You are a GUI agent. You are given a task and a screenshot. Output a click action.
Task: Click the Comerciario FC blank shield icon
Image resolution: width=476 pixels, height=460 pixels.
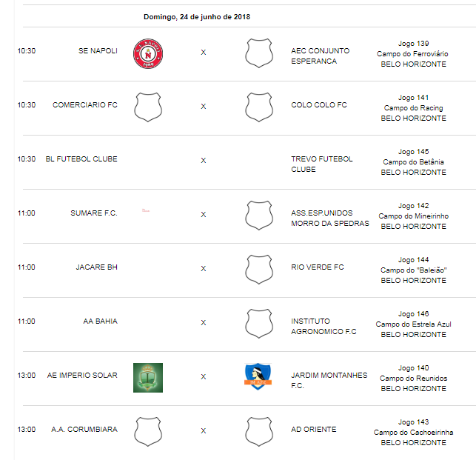[148, 107]
